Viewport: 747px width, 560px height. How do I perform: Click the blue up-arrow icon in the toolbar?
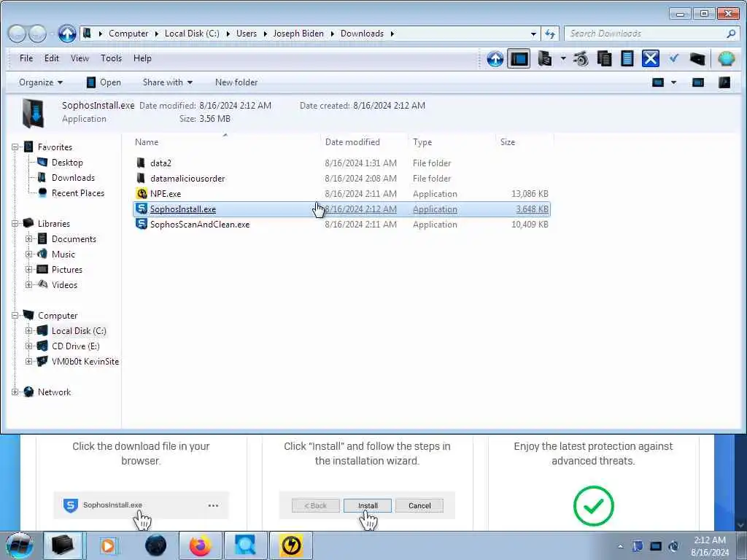tap(495, 59)
